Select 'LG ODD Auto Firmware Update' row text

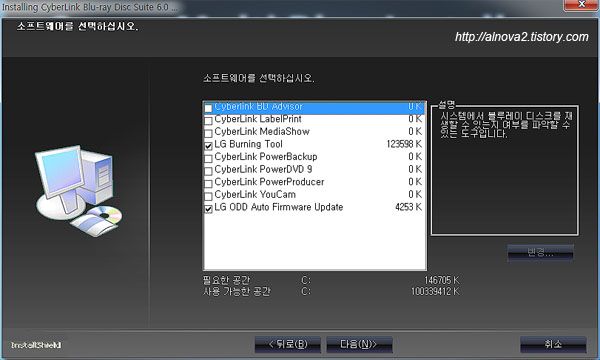[279, 207]
